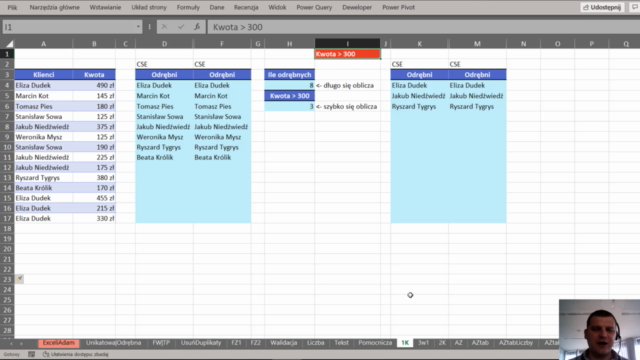Select cell H4 showing 8
The width and height of the screenshot is (640, 360).
[289, 85]
